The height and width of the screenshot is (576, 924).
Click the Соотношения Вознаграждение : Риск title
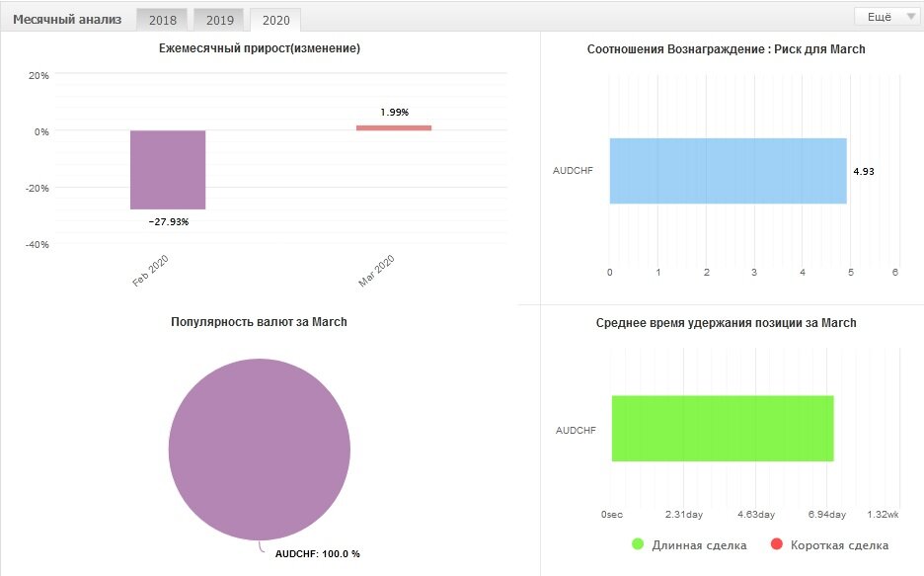pyautogui.click(x=726, y=49)
